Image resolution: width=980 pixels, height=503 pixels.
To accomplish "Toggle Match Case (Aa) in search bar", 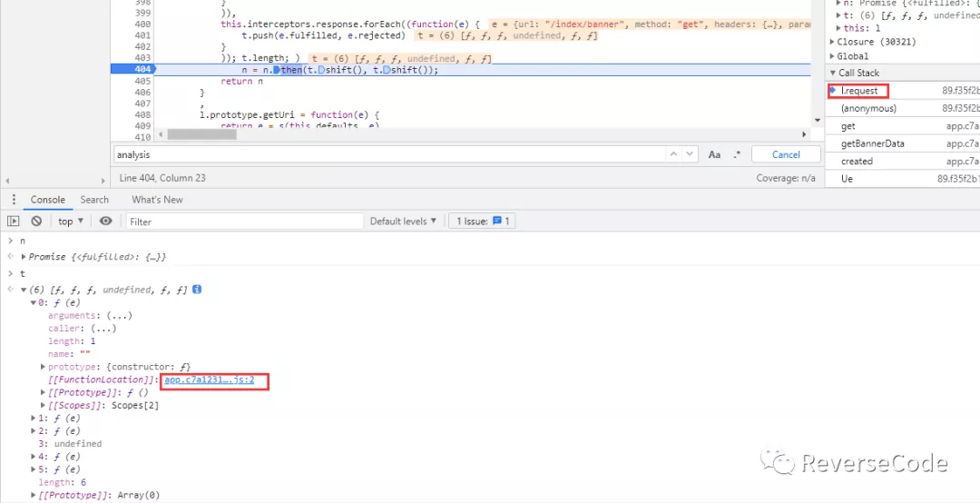I will 714,154.
